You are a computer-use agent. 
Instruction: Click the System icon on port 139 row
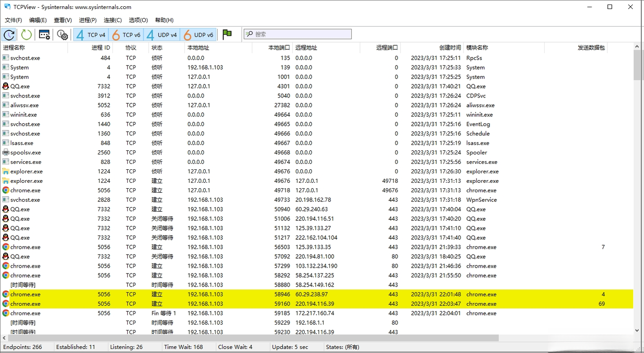click(x=5, y=67)
